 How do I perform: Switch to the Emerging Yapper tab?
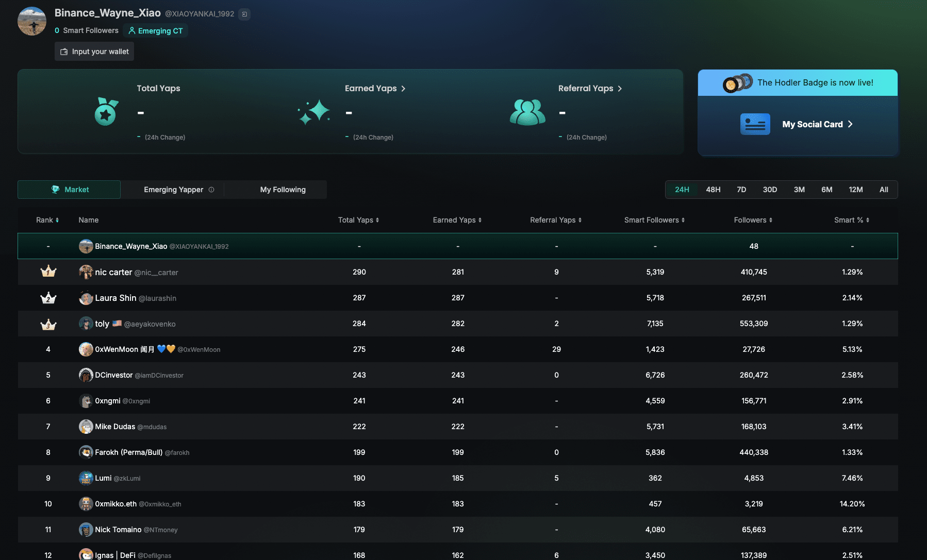click(173, 190)
